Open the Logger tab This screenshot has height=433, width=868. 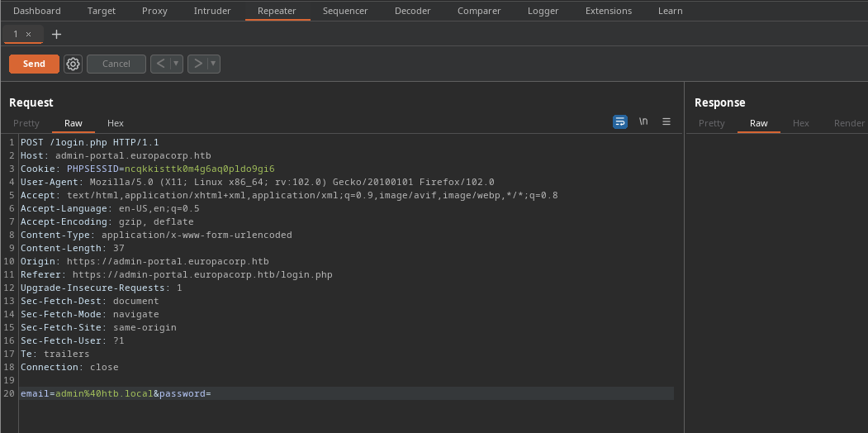[543, 11]
